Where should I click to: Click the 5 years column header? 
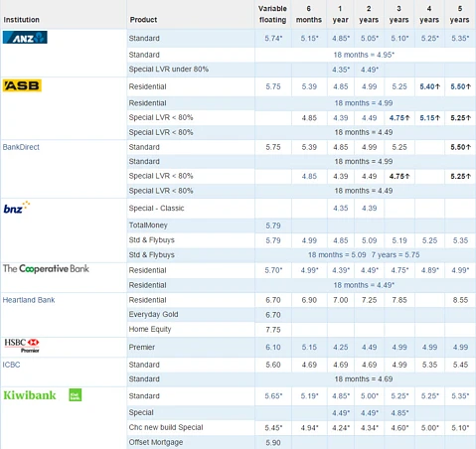tap(459, 14)
